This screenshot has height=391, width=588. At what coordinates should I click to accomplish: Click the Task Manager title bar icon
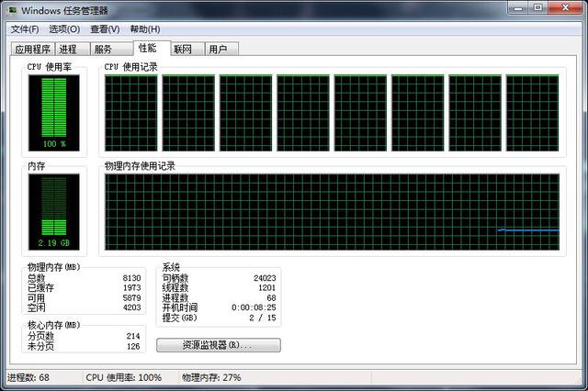click(x=13, y=10)
